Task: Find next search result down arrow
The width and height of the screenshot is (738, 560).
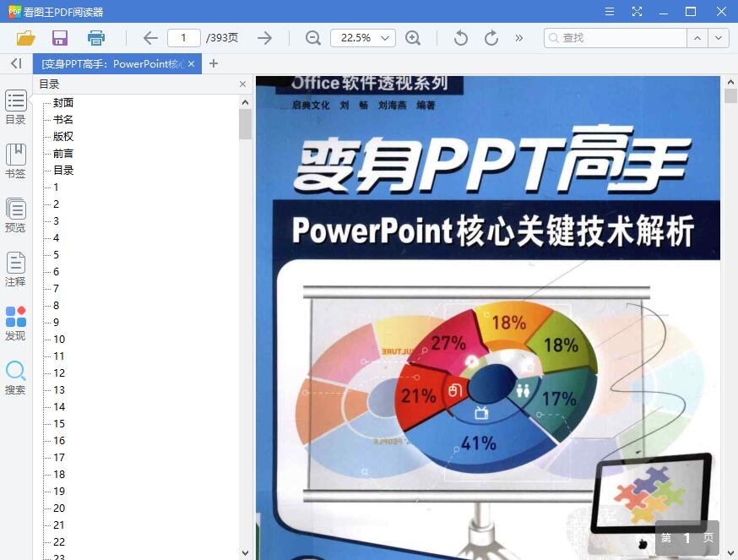Action: pyautogui.click(x=719, y=38)
